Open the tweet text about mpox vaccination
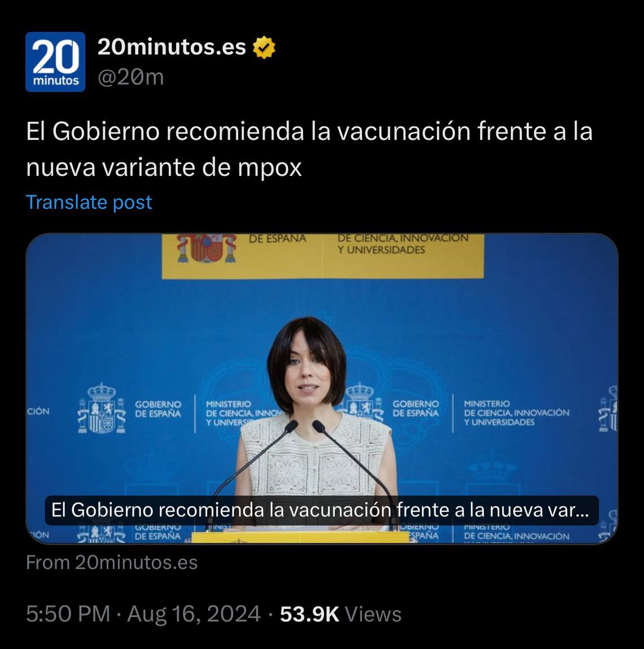644x649 pixels. coord(309,149)
